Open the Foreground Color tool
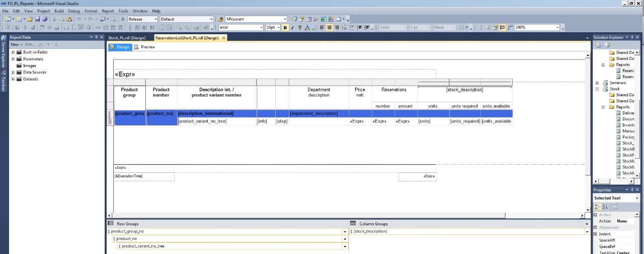 [x=307, y=28]
